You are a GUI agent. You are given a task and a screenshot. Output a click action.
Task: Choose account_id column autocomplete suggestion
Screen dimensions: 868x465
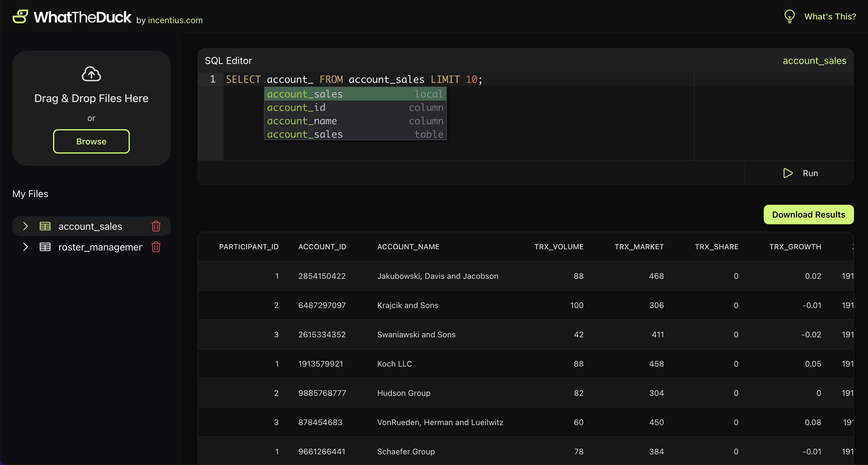pos(355,108)
